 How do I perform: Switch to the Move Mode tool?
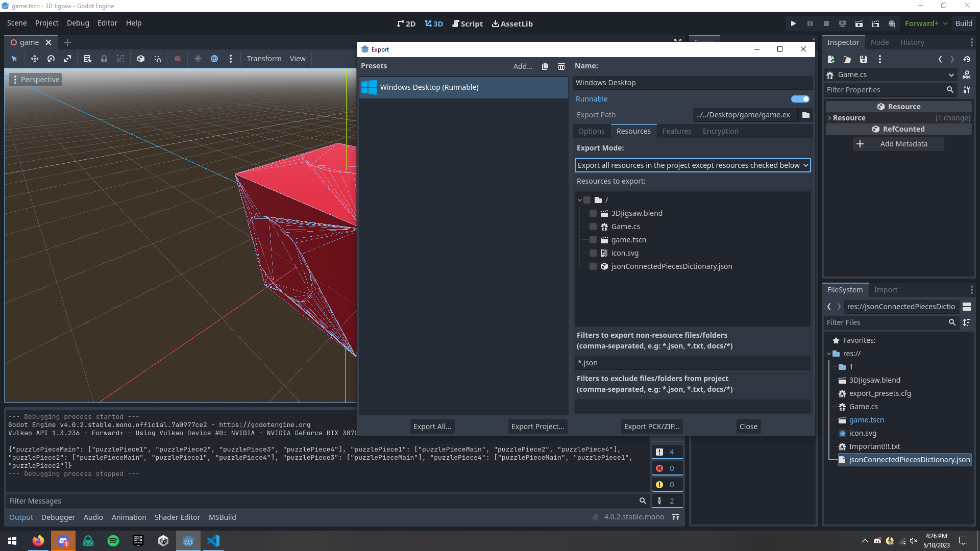coord(34,58)
